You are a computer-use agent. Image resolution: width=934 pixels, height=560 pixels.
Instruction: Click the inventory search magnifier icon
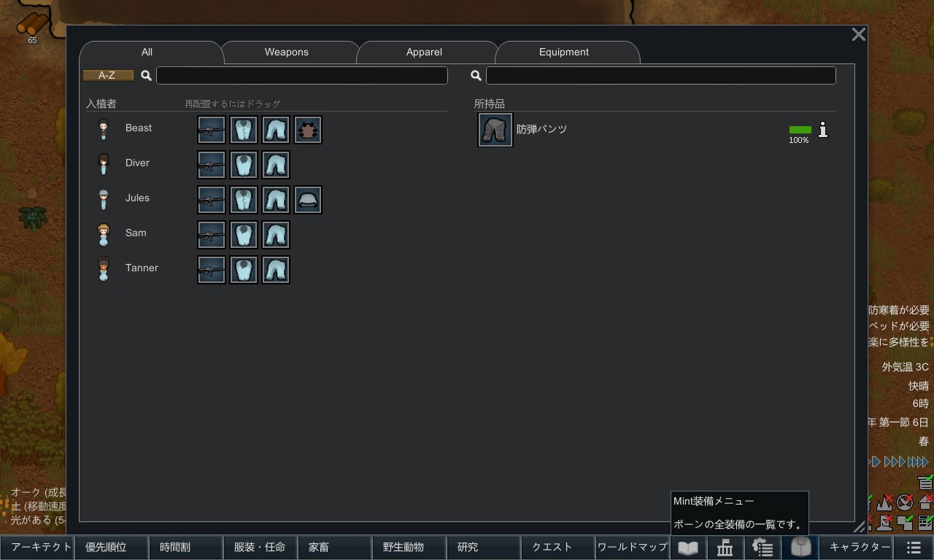[476, 75]
